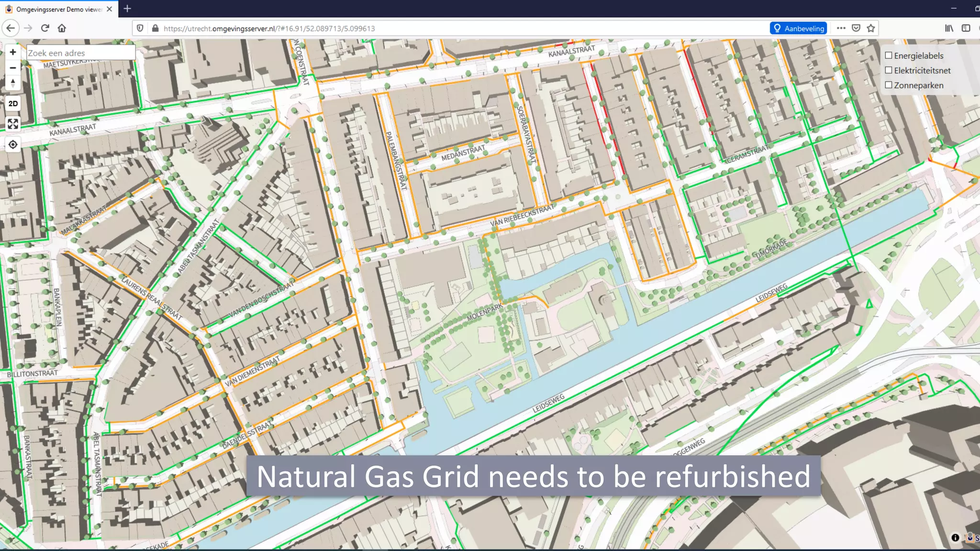The height and width of the screenshot is (551, 980).
Task: Click the VAN DIEMENSTRAAT street label
Action: (x=252, y=372)
